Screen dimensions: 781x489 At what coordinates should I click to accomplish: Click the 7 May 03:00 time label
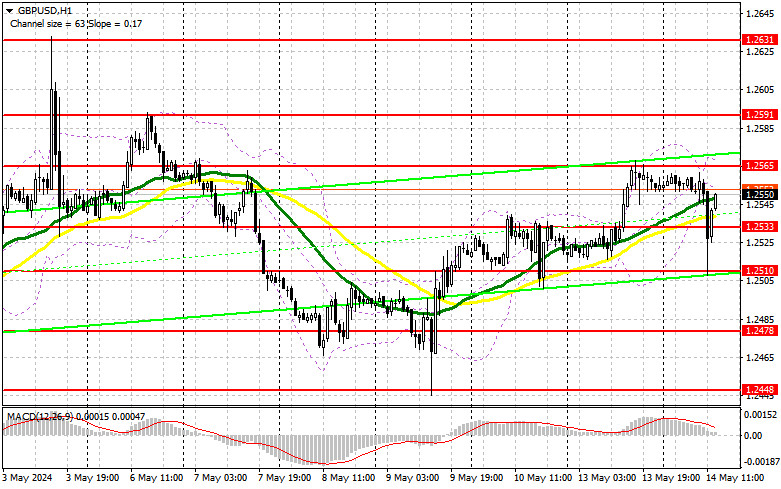pos(220,478)
